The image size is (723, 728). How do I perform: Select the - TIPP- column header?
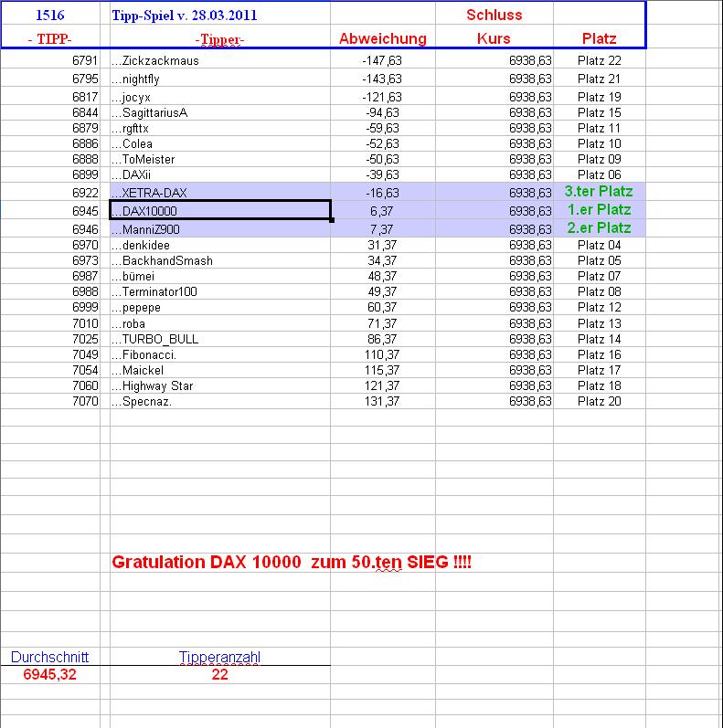(x=49, y=38)
